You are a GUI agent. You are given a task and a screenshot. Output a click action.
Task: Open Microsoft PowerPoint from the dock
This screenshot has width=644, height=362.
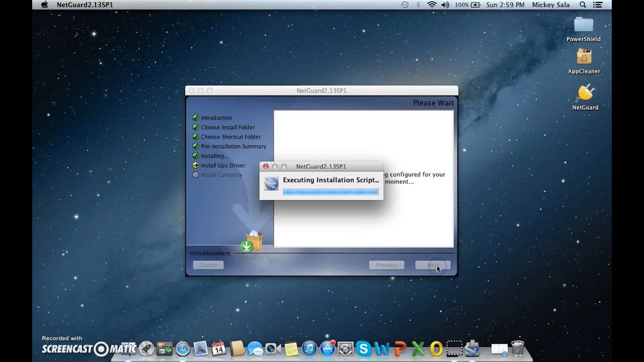click(401, 348)
